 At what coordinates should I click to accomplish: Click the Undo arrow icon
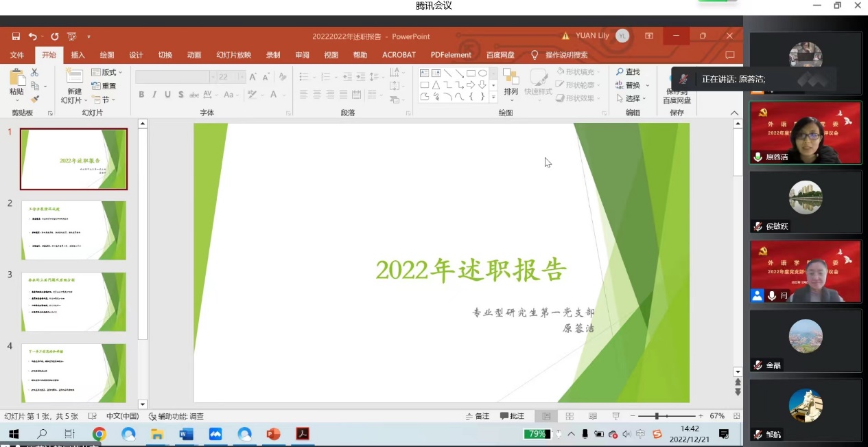(x=33, y=36)
